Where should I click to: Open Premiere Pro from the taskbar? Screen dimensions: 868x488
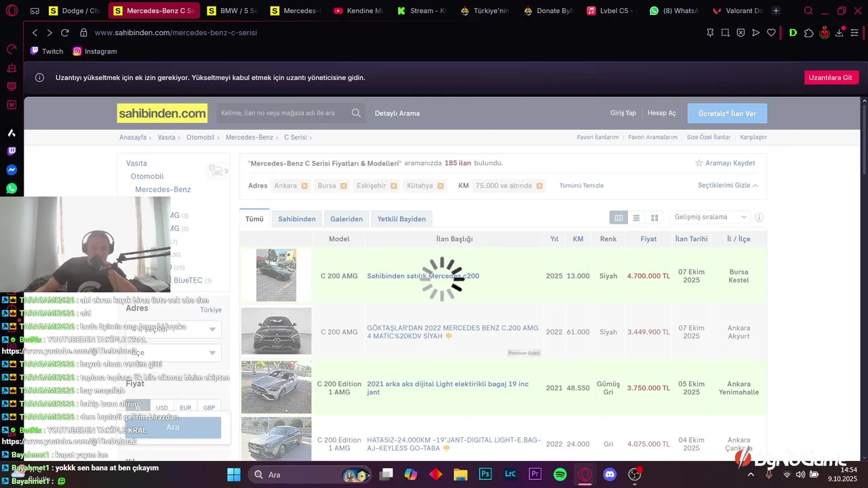(535, 474)
